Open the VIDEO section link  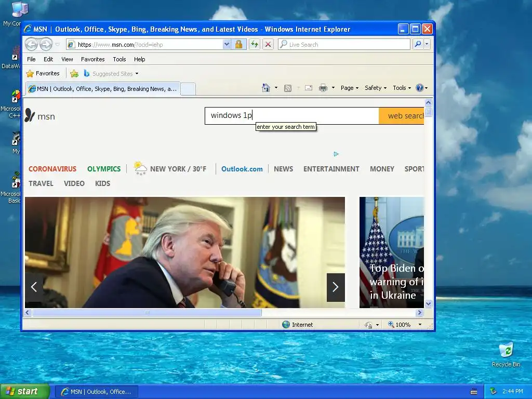pyautogui.click(x=74, y=183)
